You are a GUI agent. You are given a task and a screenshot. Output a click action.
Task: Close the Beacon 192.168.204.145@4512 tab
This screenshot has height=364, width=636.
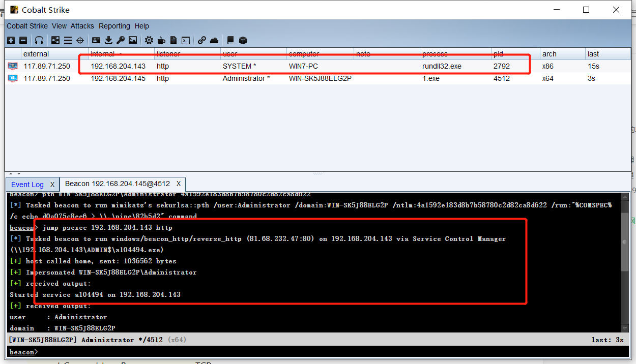[179, 184]
